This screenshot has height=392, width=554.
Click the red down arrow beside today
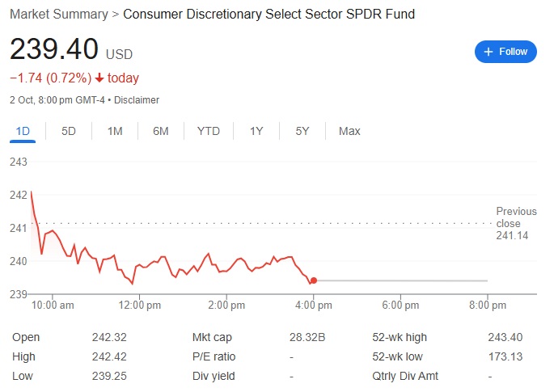click(99, 78)
